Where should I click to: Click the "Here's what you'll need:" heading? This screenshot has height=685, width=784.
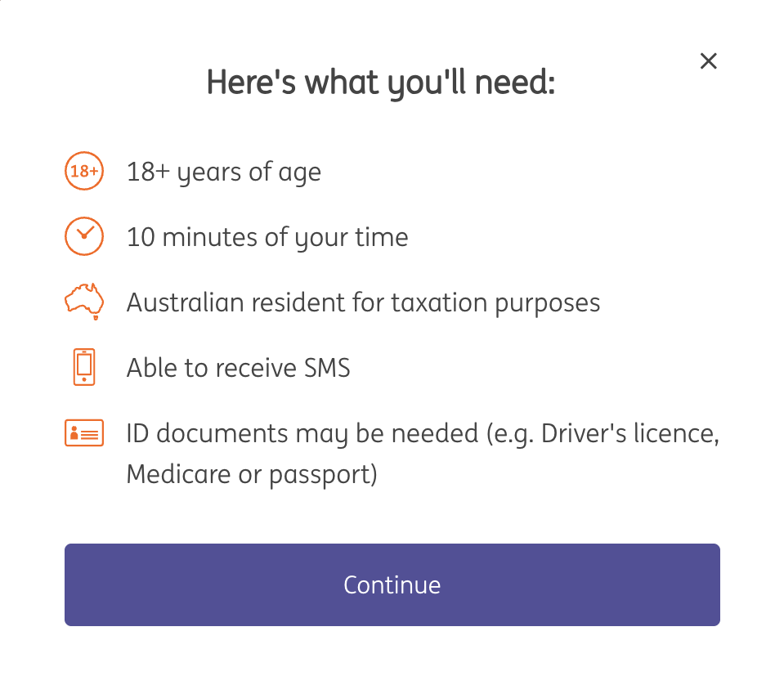[x=380, y=83]
